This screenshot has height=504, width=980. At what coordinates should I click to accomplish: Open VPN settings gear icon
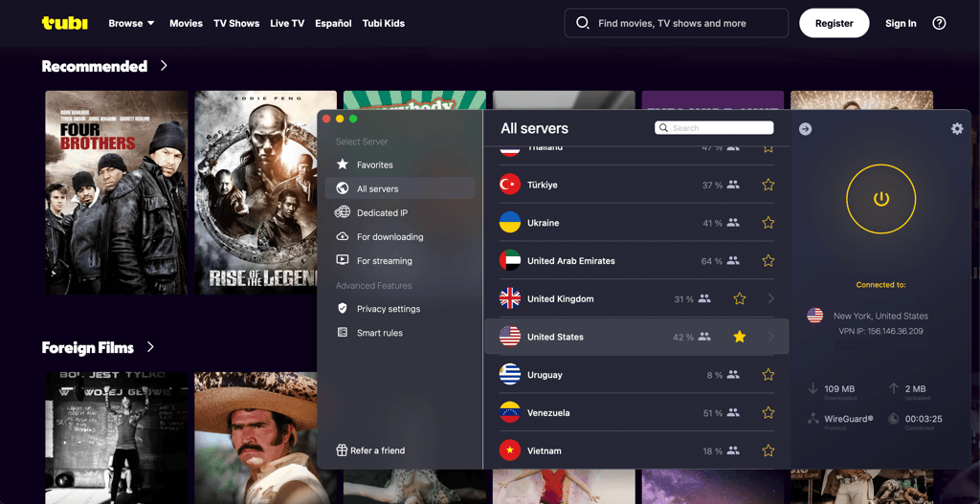point(957,129)
